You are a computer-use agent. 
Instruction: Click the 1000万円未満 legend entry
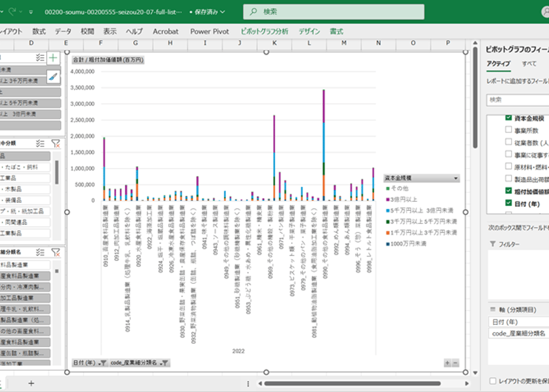(406, 244)
